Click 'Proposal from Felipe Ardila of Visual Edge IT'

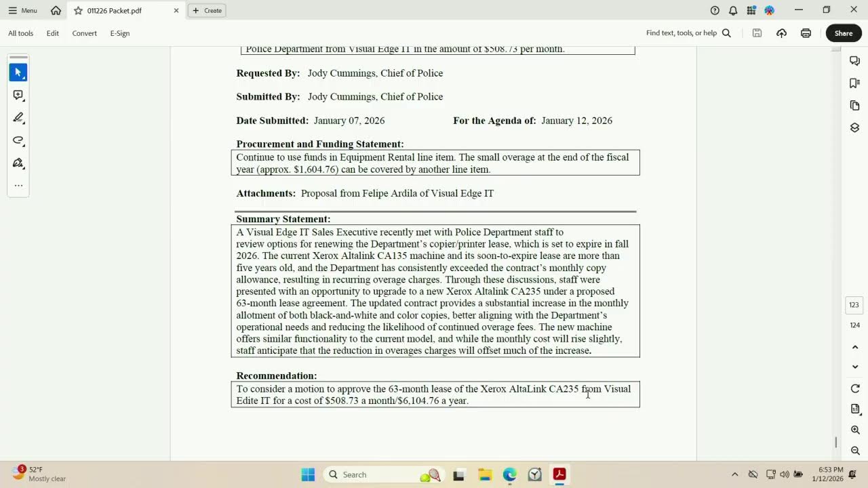click(397, 193)
